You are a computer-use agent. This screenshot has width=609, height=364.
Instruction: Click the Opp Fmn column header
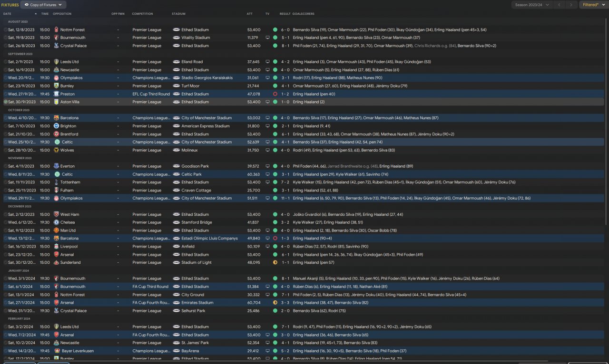pyautogui.click(x=118, y=14)
